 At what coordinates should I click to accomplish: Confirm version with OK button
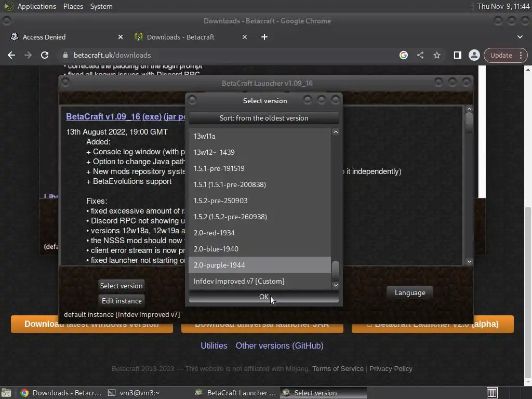point(263,297)
